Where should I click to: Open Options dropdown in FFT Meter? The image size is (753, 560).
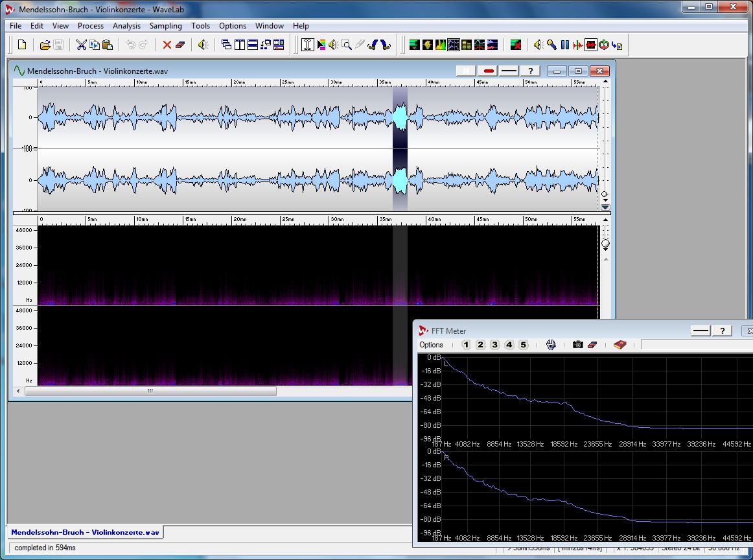tap(431, 345)
